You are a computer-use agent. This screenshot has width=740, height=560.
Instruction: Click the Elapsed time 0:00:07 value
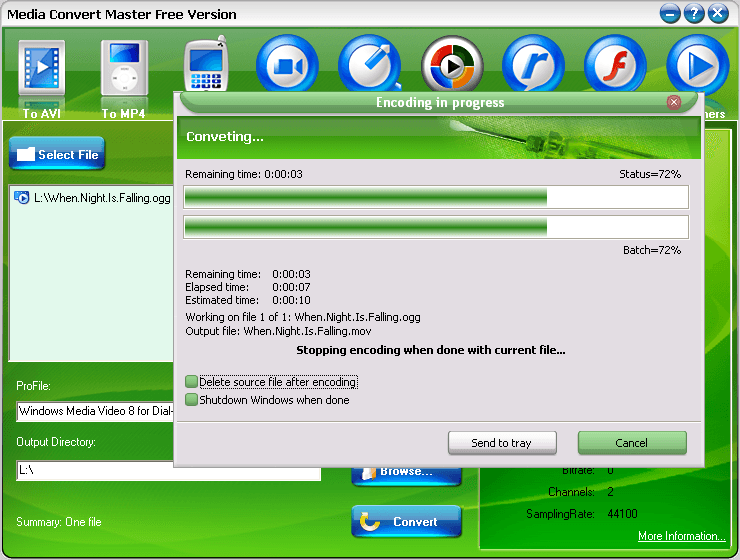pos(291,287)
